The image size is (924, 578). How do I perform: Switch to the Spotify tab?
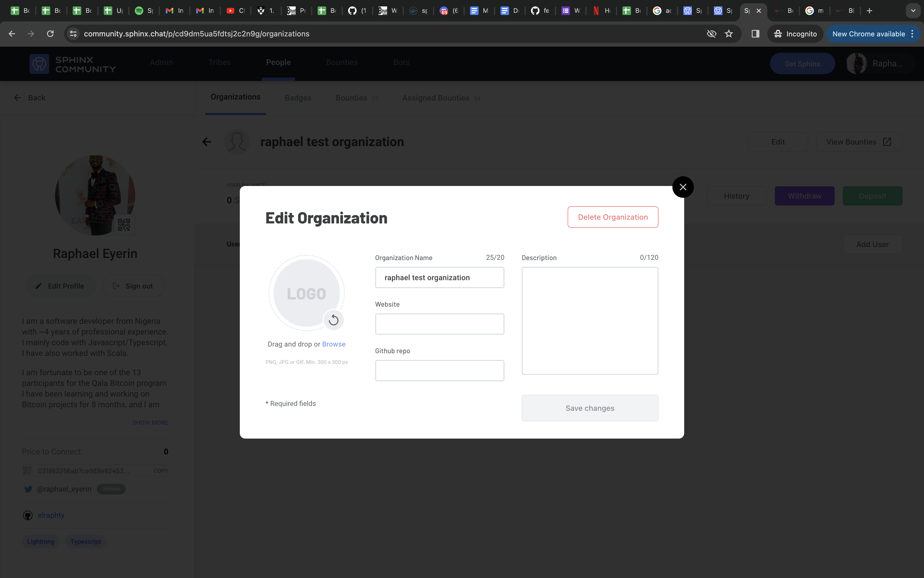coord(144,11)
